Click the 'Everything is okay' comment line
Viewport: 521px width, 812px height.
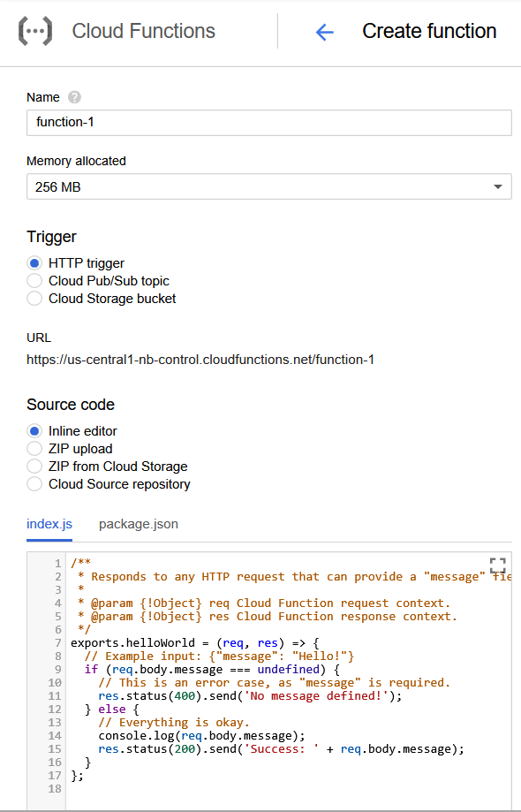pos(174,722)
